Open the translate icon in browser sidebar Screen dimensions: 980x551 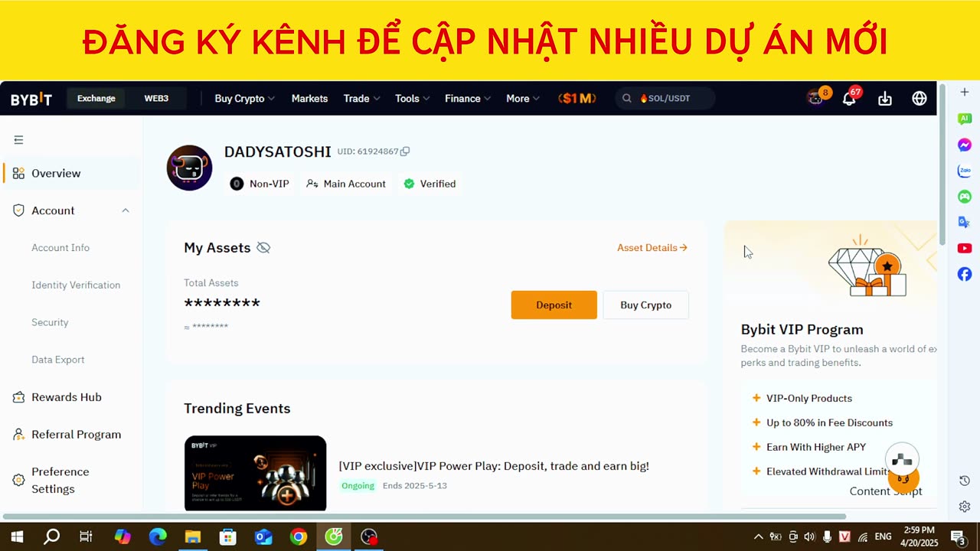[965, 222]
